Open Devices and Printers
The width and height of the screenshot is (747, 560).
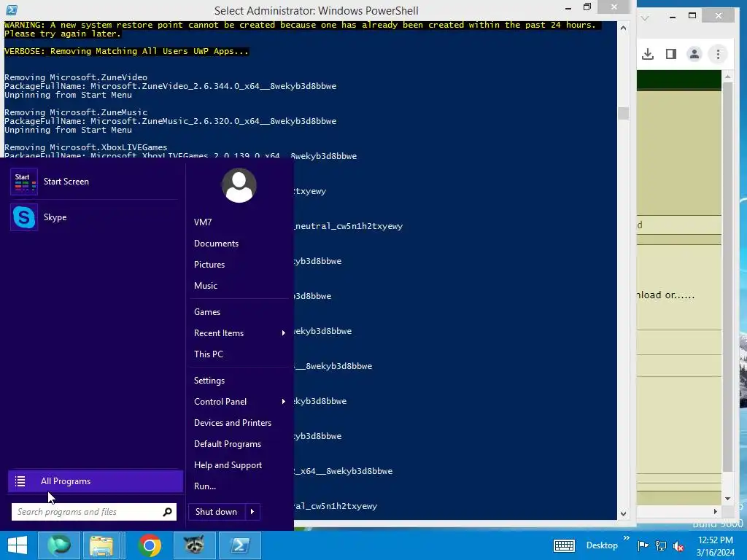[233, 423]
